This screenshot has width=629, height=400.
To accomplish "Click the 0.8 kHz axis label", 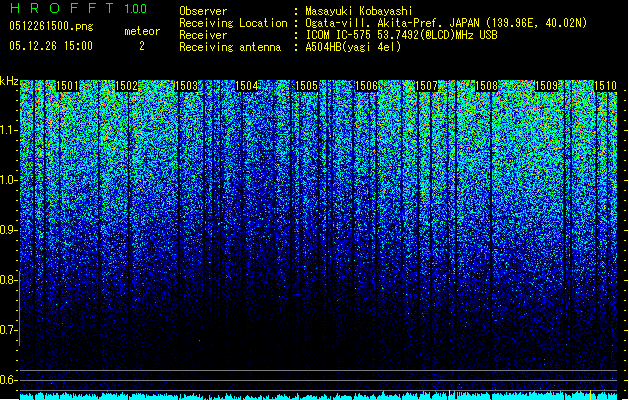I will pyautogui.click(x=8, y=280).
